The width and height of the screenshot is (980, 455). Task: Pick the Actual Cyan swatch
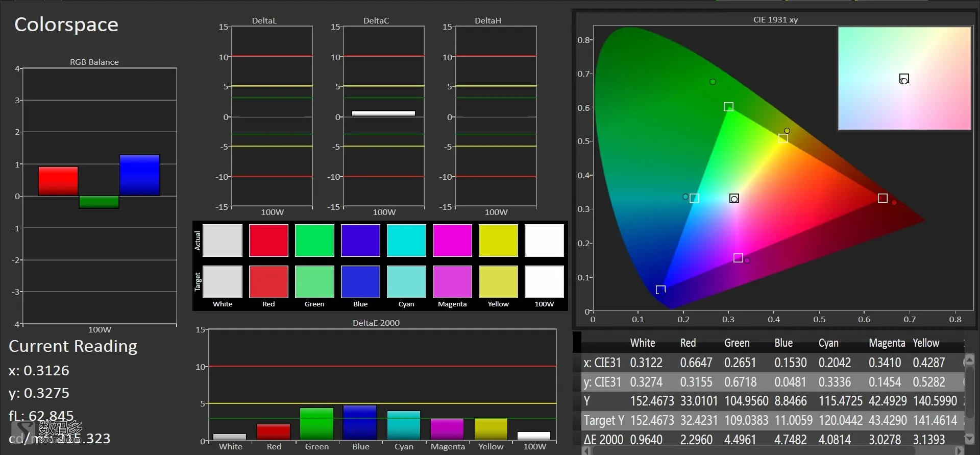point(406,241)
